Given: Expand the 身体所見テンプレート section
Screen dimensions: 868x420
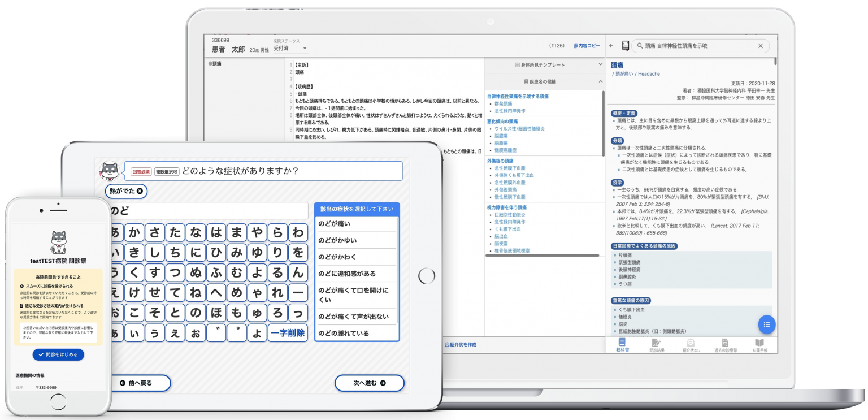Looking at the screenshot, I should pos(544,65).
